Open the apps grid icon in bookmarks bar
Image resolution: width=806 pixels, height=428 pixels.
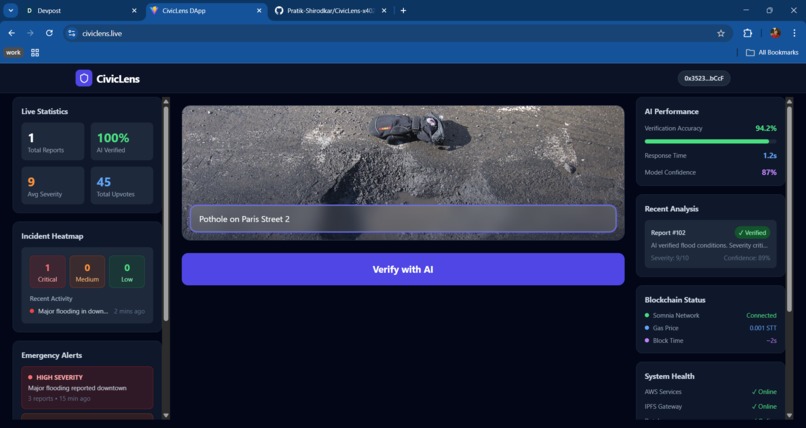coord(35,52)
